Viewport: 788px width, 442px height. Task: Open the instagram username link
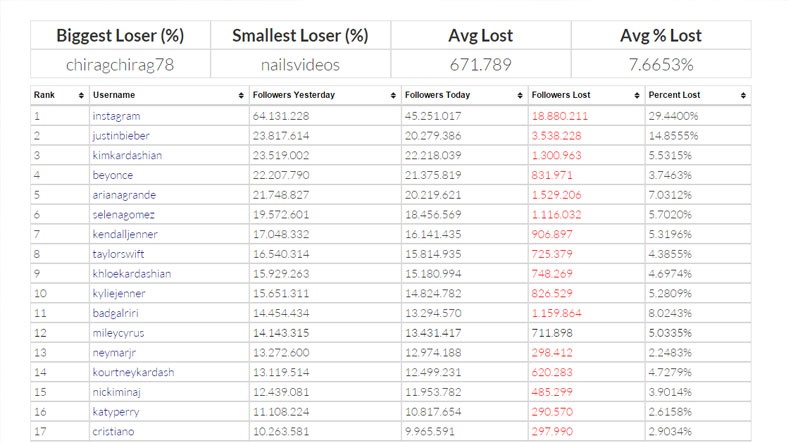tap(116, 116)
